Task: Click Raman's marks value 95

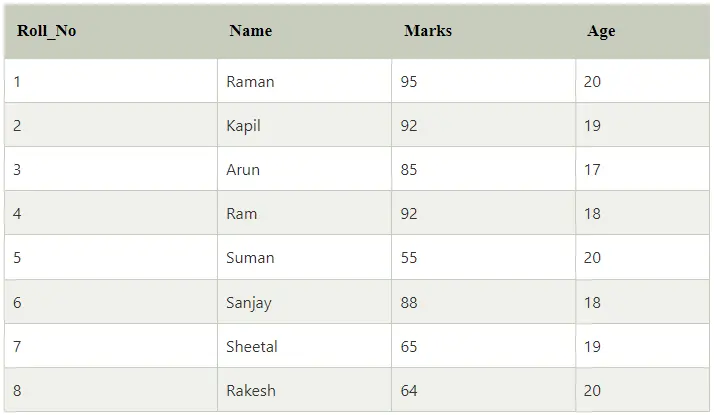Action: coord(483,81)
